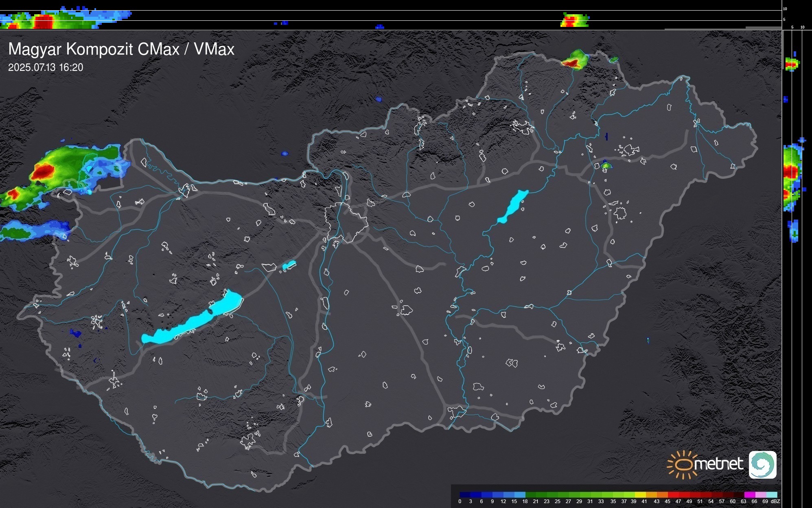
Task: Click the teal swirl logo icon
Action: pos(762,464)
